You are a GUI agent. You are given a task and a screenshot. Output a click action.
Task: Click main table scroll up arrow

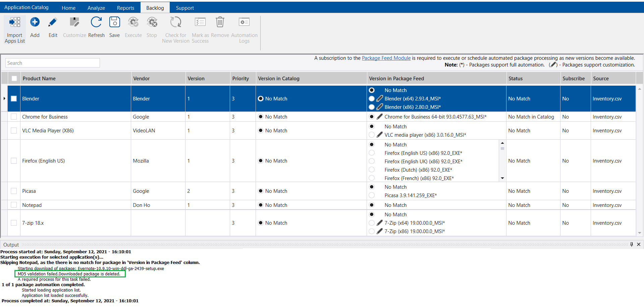(x=640, y=89)
